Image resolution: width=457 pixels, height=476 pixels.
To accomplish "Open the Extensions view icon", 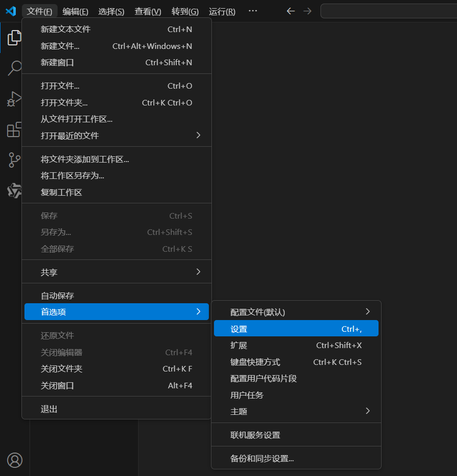I will (14, 129).
